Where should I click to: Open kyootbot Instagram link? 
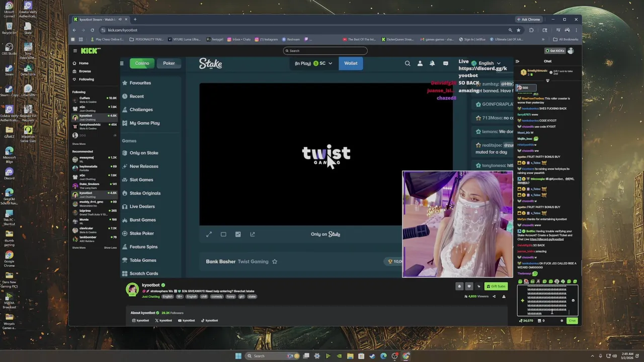pyautogui.click(x=140, y=321)
